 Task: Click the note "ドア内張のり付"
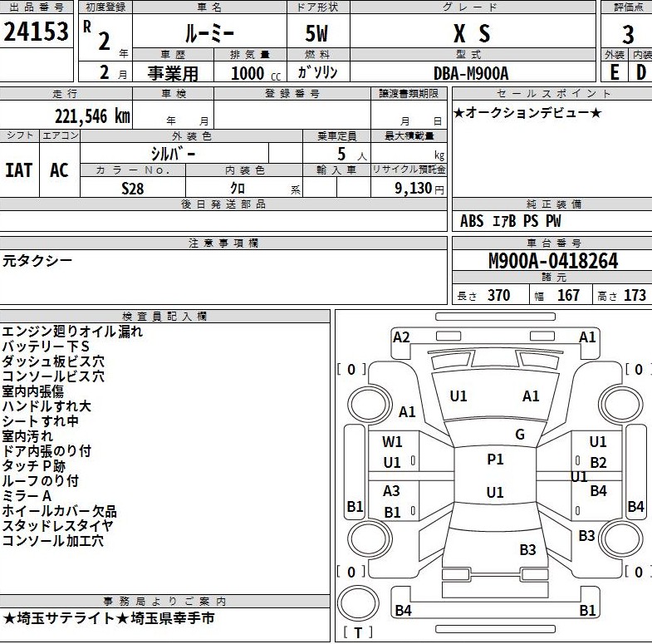(47, 451)
